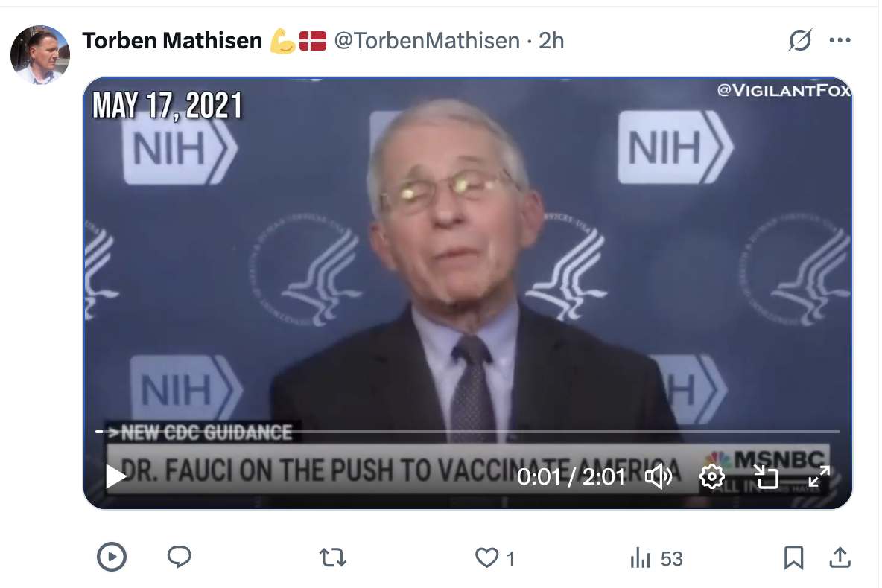This screenshot has width=882, height=588.
Task: Play the video with the triangle button
Action: pos(115,476)
